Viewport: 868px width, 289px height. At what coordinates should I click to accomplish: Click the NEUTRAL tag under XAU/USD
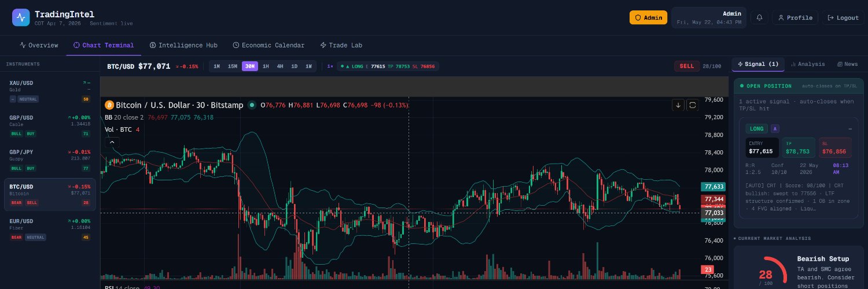point(28,99)
